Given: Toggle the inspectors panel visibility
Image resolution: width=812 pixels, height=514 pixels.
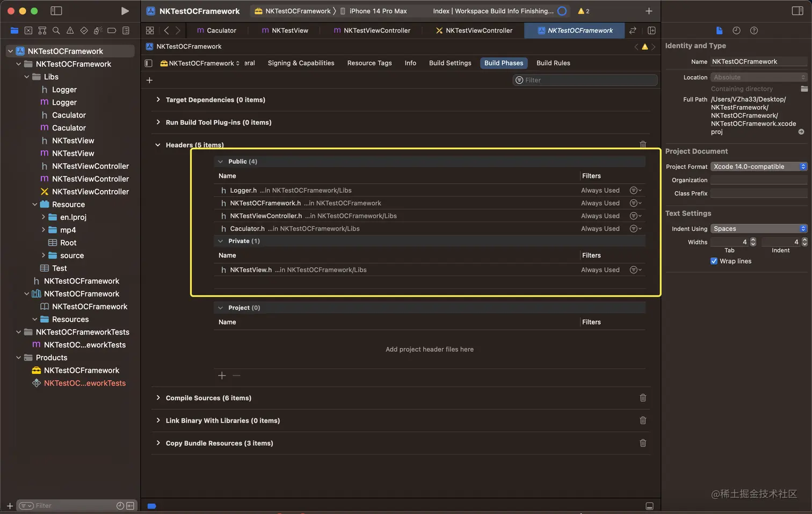Looking at the screenshot, I should [x=798, y=11].
